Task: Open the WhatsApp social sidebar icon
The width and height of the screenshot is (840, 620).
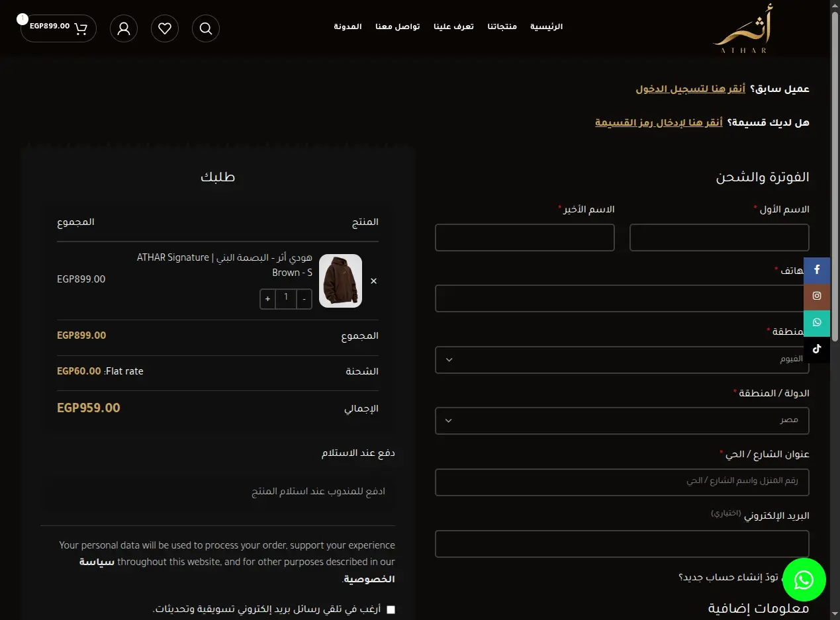Action: click(817, 323)
